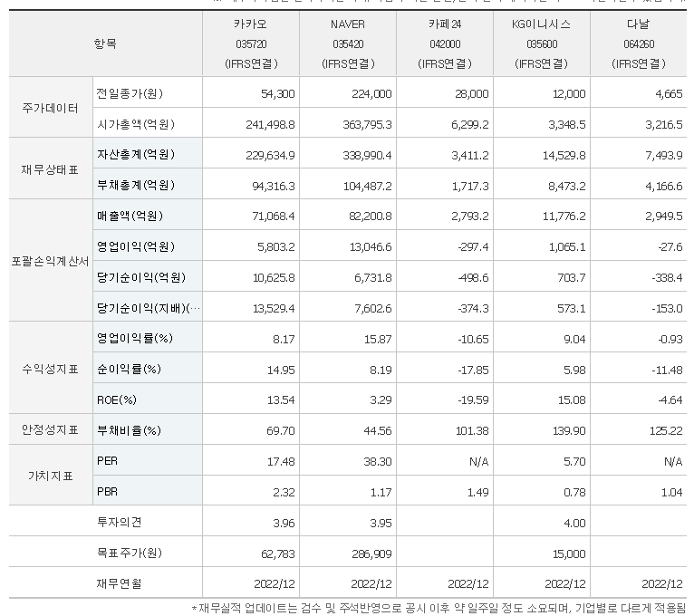Select NAVER closing price 224,000
The width and height of the screenshot is (694, 616).
coord(371,94)
